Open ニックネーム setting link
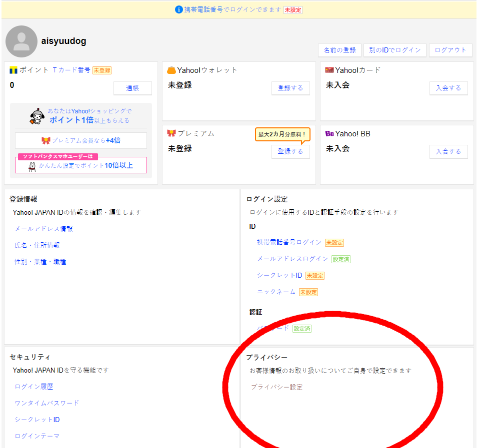The height and width of the screenshot is (448, 496). click(276, 292)
